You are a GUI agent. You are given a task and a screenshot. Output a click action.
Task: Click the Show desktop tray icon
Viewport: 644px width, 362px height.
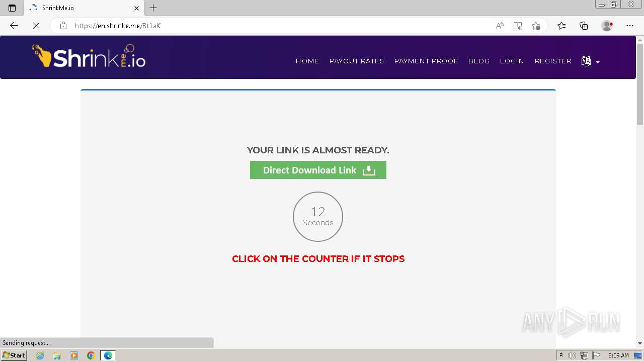(638, 355)
